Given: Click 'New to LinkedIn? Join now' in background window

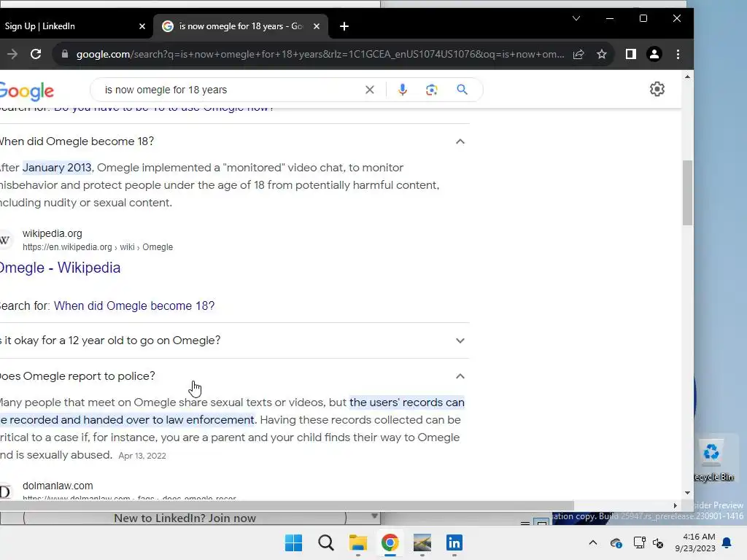Looking at the screenshot, I should coord(185,518).
